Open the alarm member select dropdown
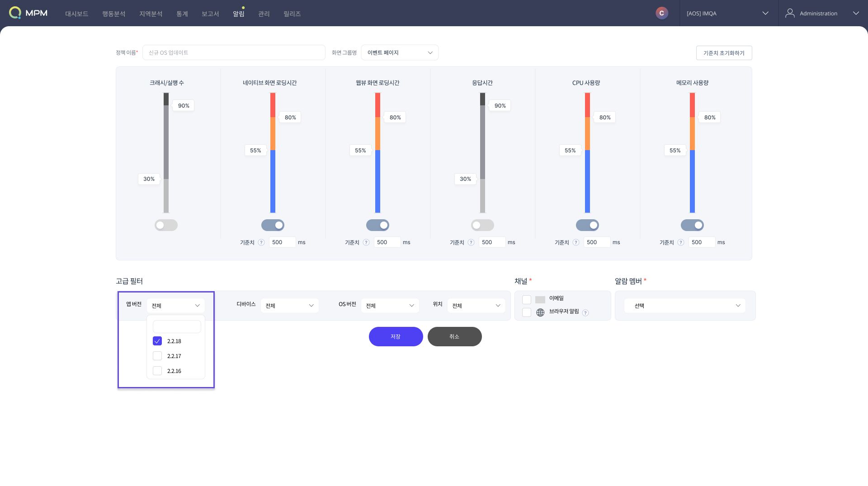 click(685, 306)
